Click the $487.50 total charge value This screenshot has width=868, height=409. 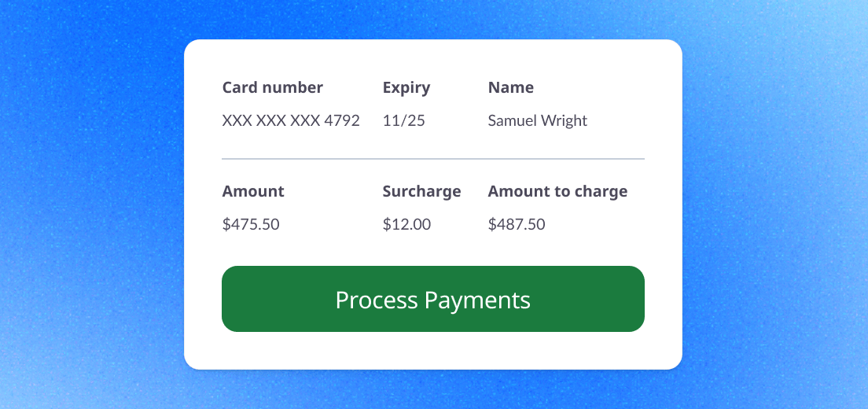517,225
